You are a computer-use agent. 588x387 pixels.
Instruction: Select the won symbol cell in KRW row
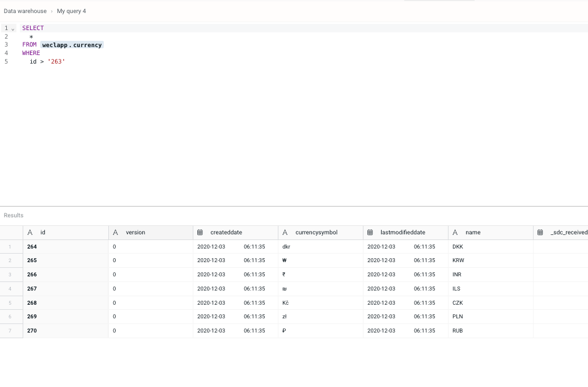point(320,260)
